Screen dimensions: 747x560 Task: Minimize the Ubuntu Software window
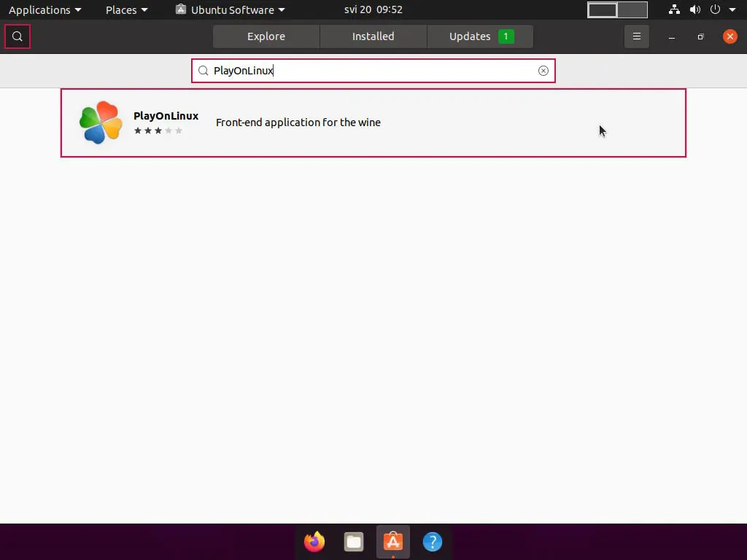672,36
